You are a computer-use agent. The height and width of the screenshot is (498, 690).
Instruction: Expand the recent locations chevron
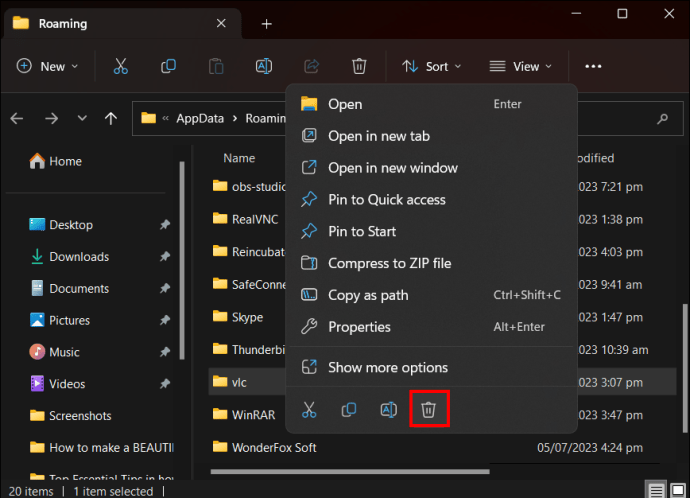click(x=82, y=118)
